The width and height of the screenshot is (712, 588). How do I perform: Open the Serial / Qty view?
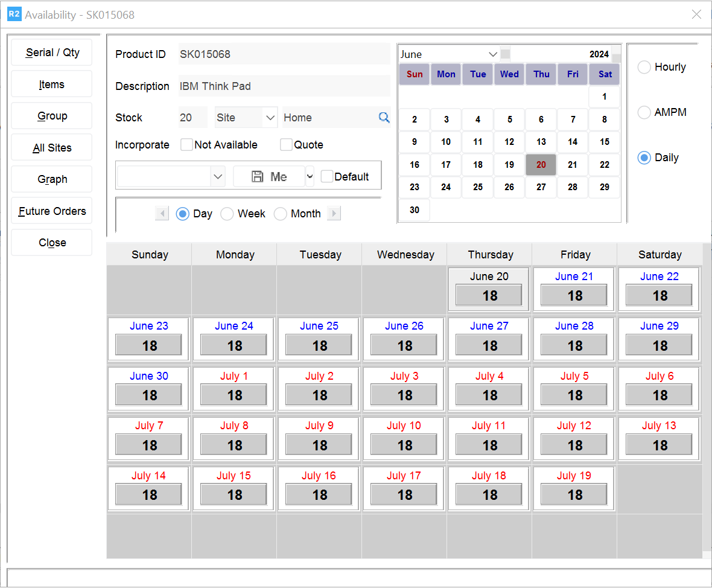coord(52,53)
